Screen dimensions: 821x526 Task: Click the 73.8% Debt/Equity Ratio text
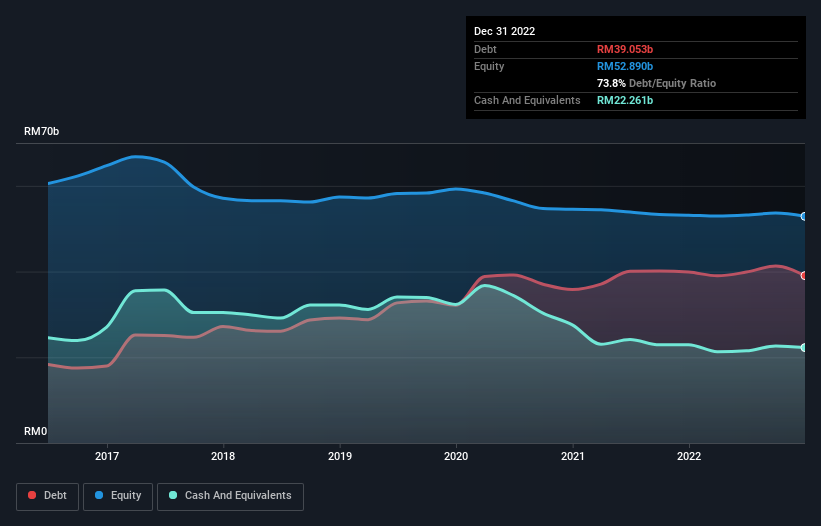coord(657,83)
